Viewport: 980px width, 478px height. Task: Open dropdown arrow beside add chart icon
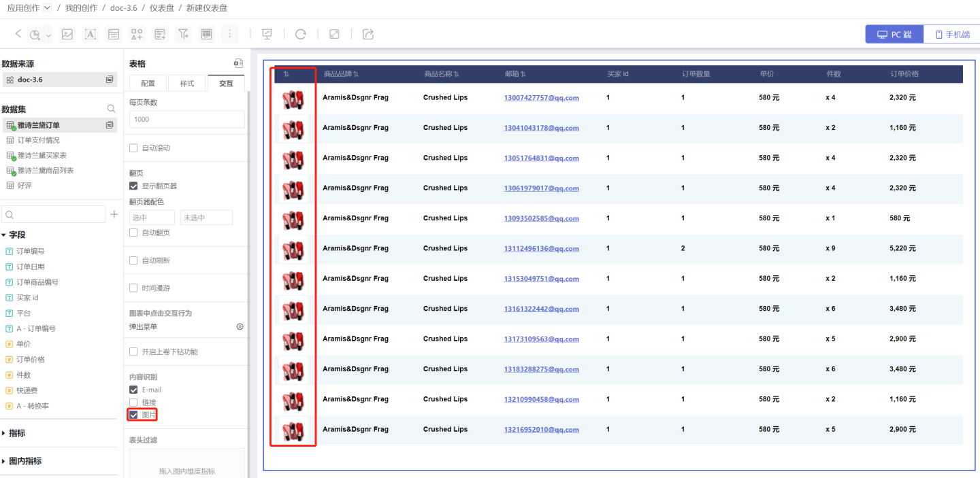[x=48, y=35]
